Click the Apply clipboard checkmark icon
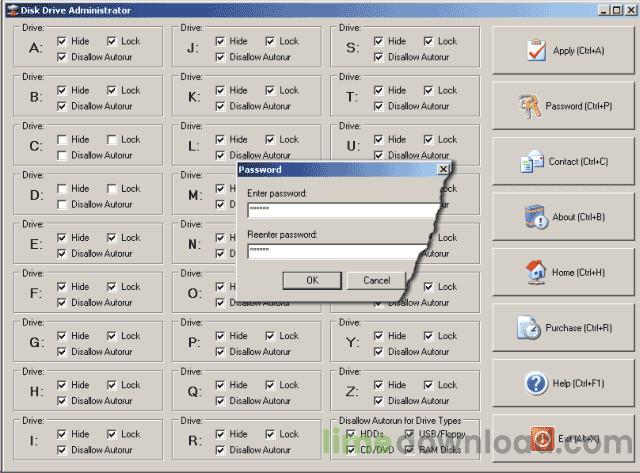This screenshot has height=473, width=640. coord(537,51)
